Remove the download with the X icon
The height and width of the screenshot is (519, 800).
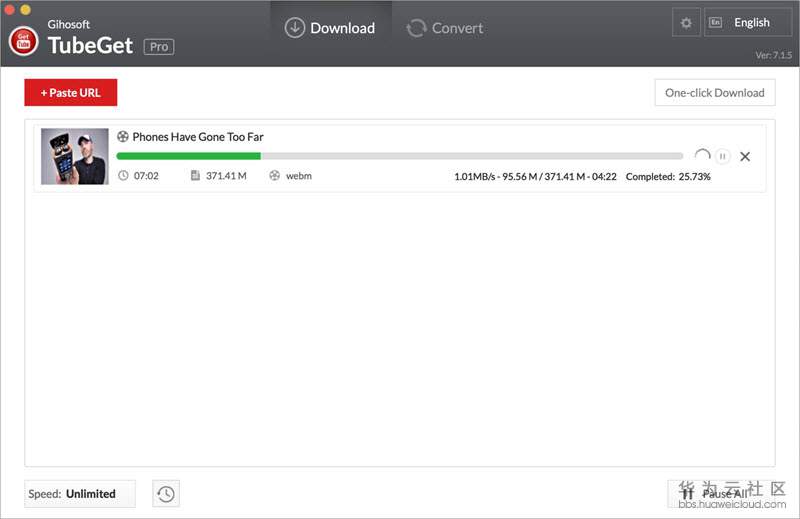pos(745,156)
